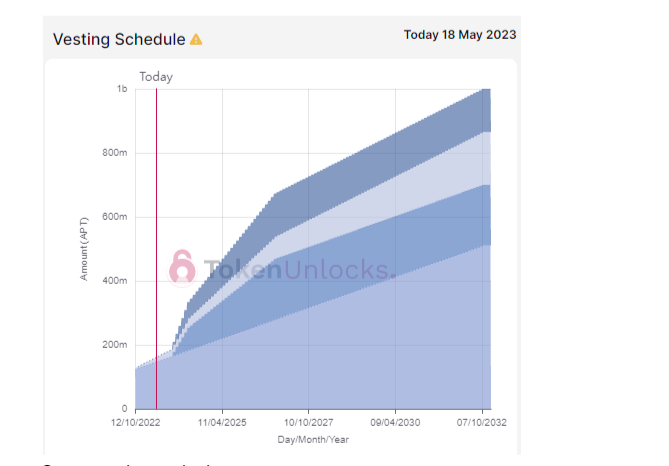Click the 800m y-axis label
Viewport: 669px width, 466px height.
click(114, 153)
